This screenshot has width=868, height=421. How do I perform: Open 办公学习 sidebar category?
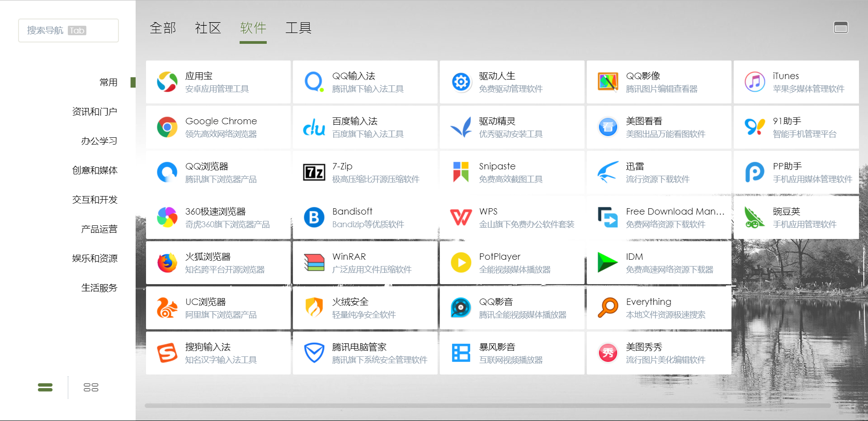99,141
